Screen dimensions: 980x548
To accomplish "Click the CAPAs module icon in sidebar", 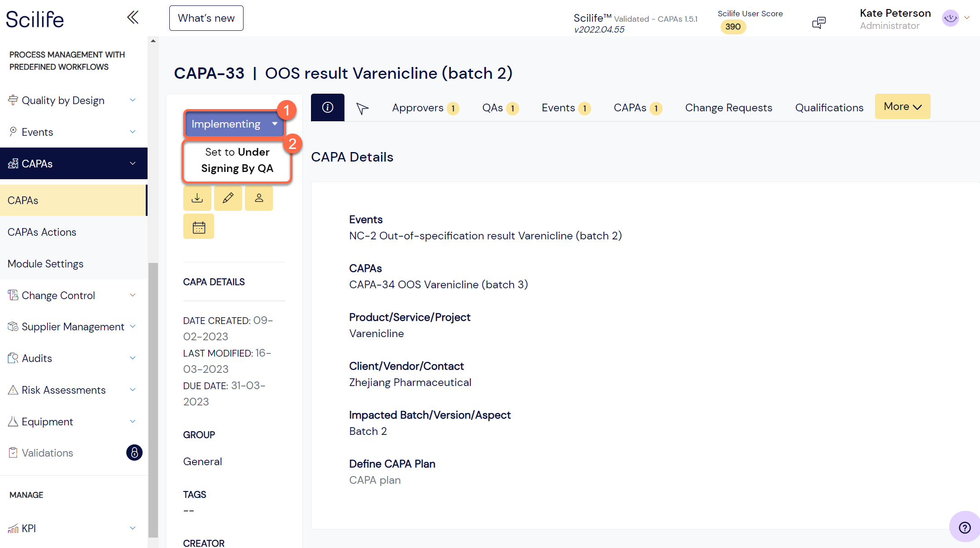I will pyautogui.click(x=13, y=163).
